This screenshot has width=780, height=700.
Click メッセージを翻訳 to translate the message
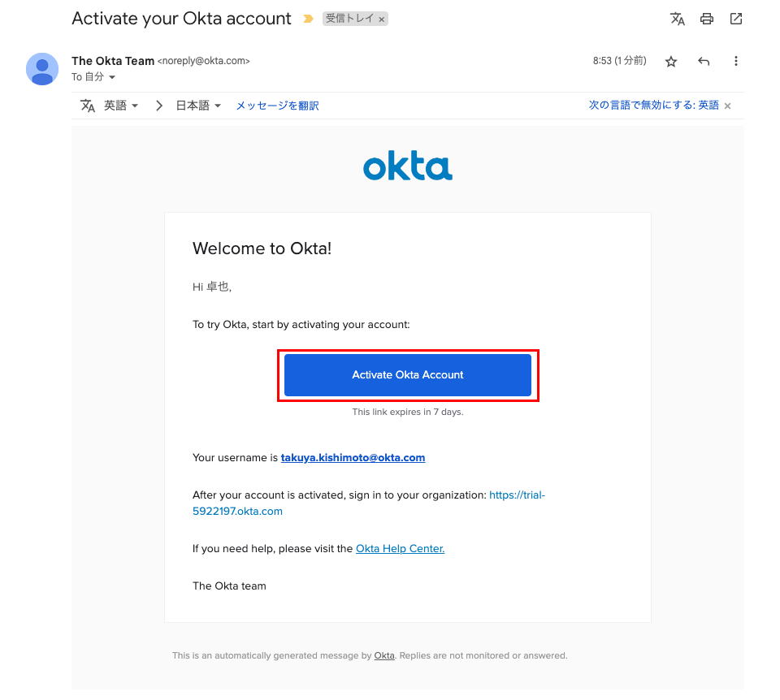point(277,106)
